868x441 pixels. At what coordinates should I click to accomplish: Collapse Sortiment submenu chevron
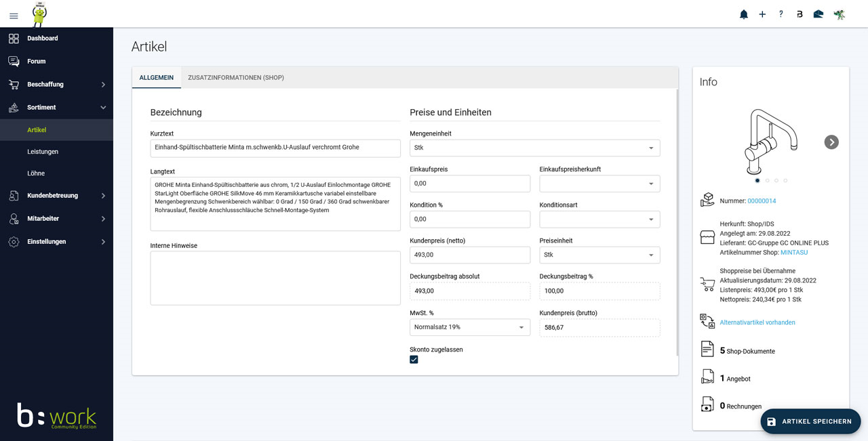(103, 108)
